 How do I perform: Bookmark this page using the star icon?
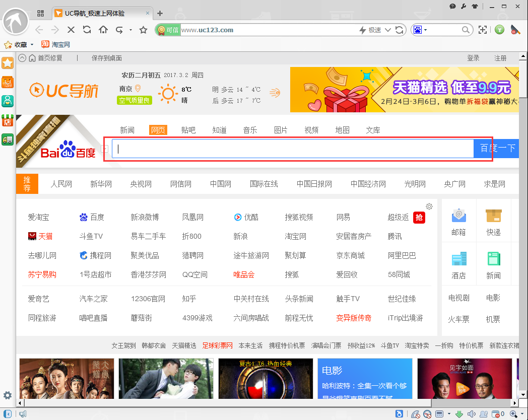pyautogui.click(x=143, y=30)
